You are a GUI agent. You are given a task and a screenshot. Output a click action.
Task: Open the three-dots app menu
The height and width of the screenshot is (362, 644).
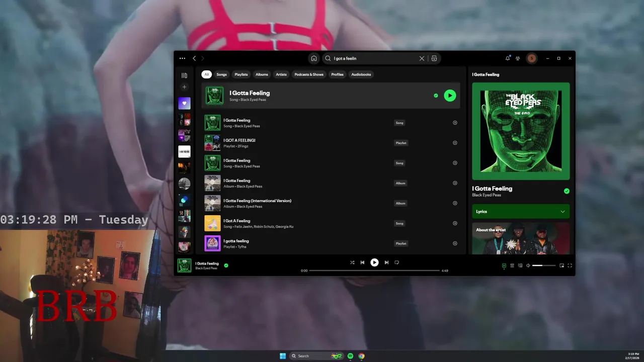click(x=182, y=58)
